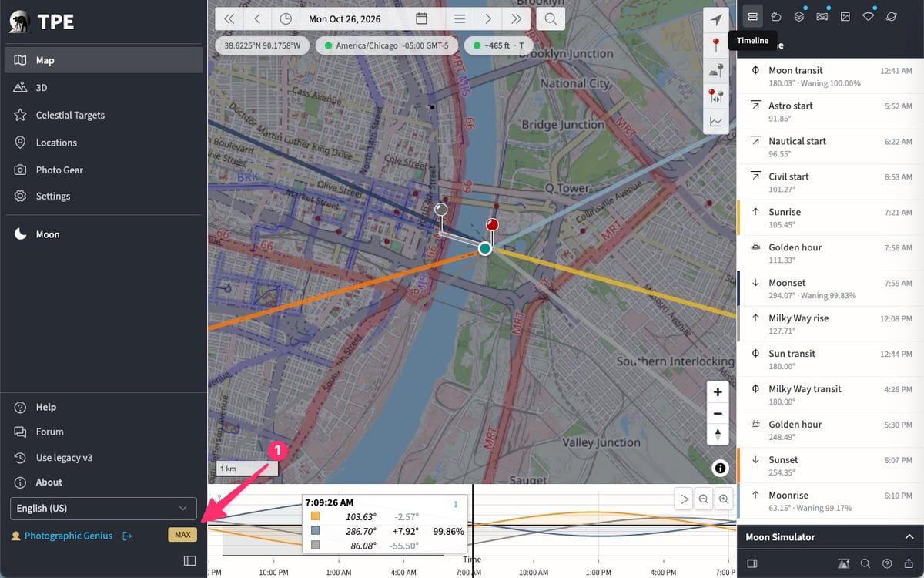Open the field-of-view cone panel icon
924x578 pixels.
point(869,16)
